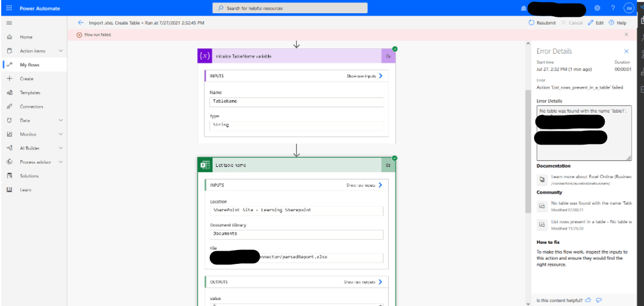Click the Monitor chart icon
The width and height of the screenshot is (644, 306).
click(10, 134)
